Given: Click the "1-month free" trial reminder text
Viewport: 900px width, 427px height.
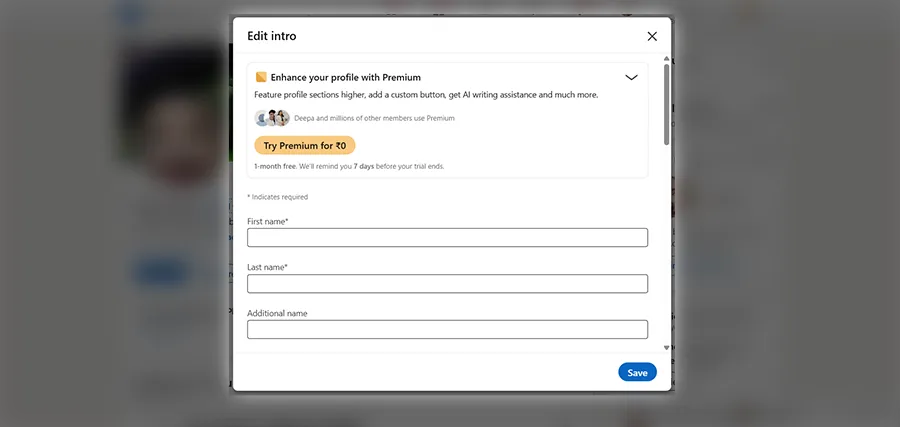Looking at the screenshot, I should coord(349,166).
